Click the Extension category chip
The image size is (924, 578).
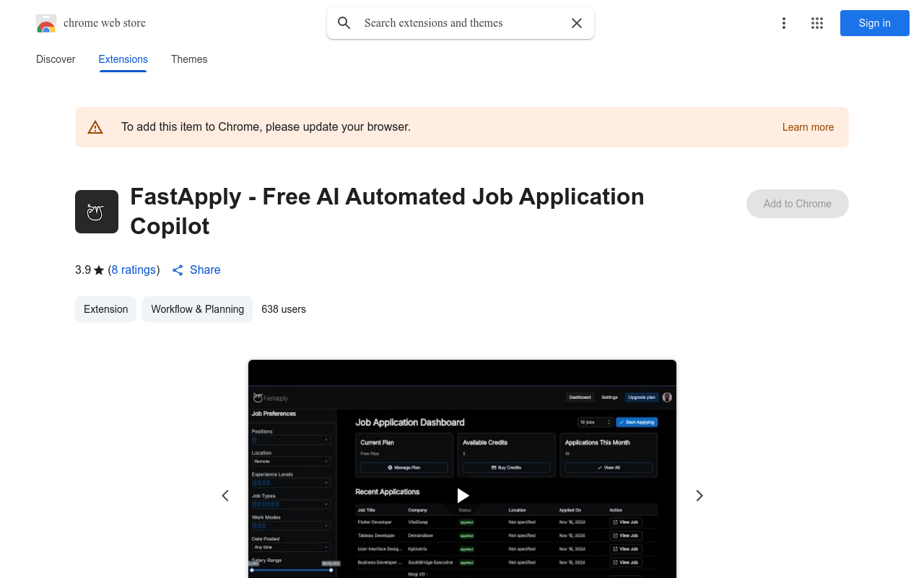point(105,309)
